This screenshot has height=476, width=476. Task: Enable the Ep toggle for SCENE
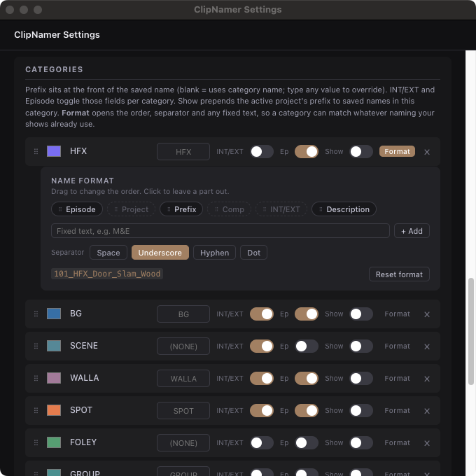click(x=307, y=346)
